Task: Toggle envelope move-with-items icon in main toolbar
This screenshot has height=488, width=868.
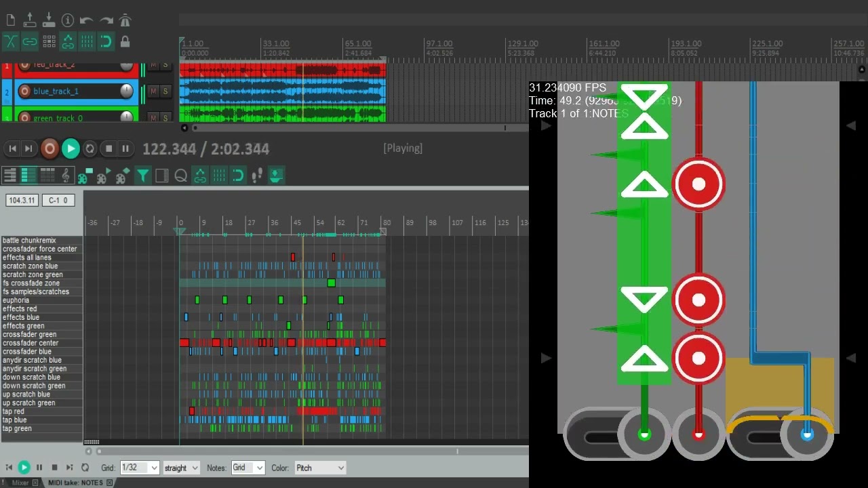Action: tap(68, 41)
